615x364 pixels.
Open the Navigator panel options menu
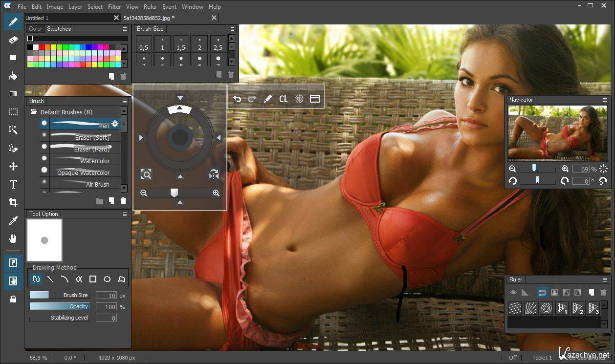[605, 100]
